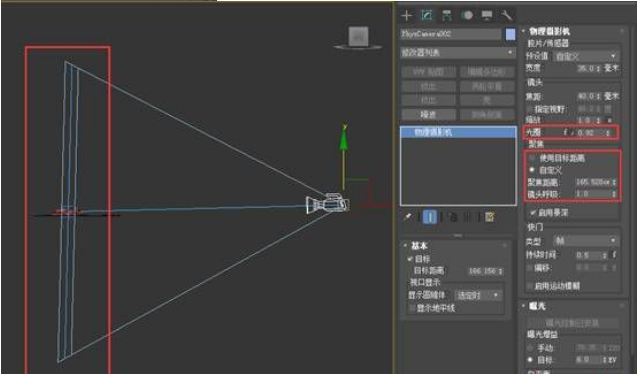637x374 pixels.
Task: Toggle the 启用景深 depth of field checkbox
Action: 533,212
